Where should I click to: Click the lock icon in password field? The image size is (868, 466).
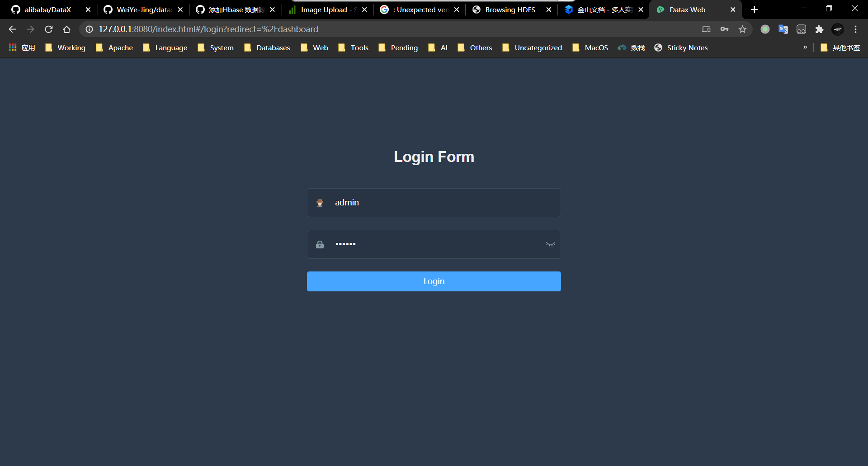[320, 244]
